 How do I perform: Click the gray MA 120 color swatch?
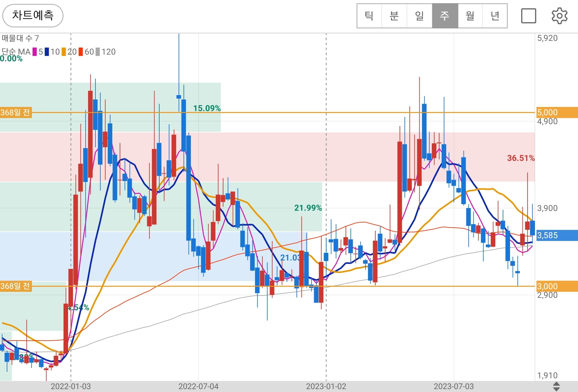tap(98, 52)
